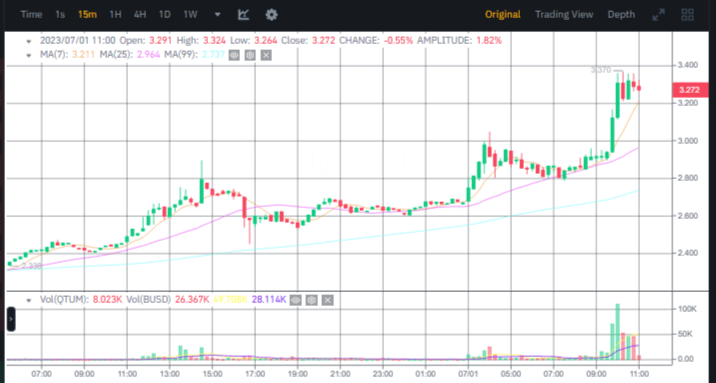Click the tallest green volume bar
716x383 pixels.
618,331
